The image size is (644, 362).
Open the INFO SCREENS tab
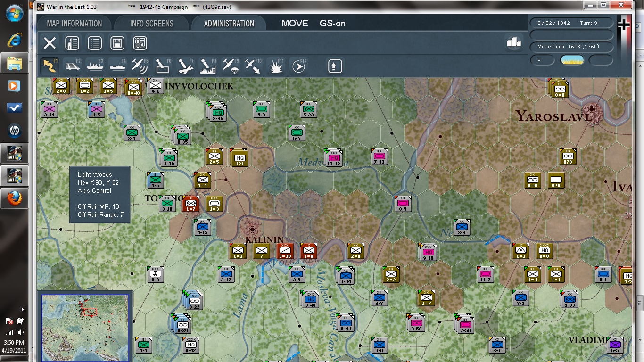(x=152, y=24)
